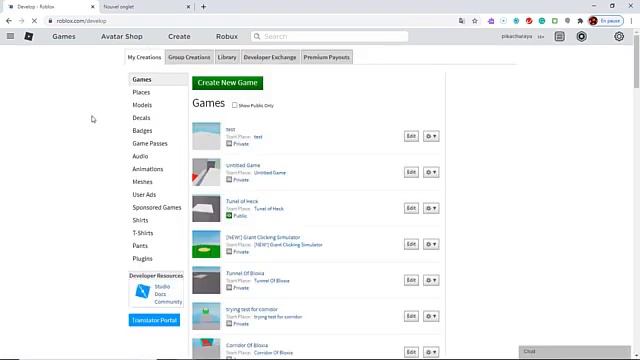Click the page vertical scrollbar
The image size is (640, 360).
[x=636, y=61]
